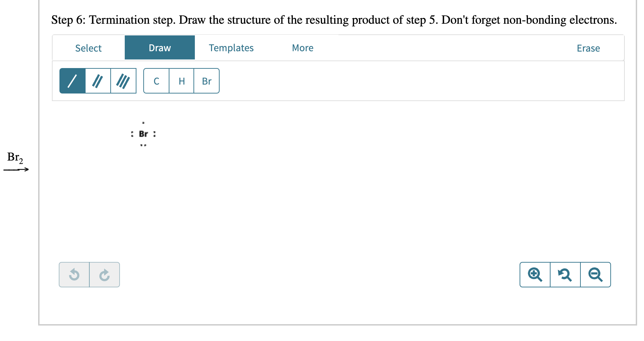Select the Carbon atom button
The image size is (644, 341).
[x=156, y=81]
